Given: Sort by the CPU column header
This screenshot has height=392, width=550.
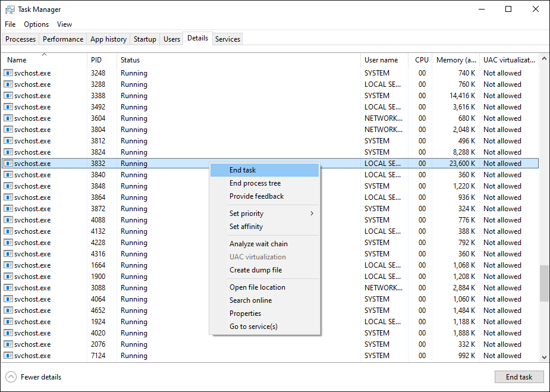Looking at the screenshot, I should (x=420, y=59).
